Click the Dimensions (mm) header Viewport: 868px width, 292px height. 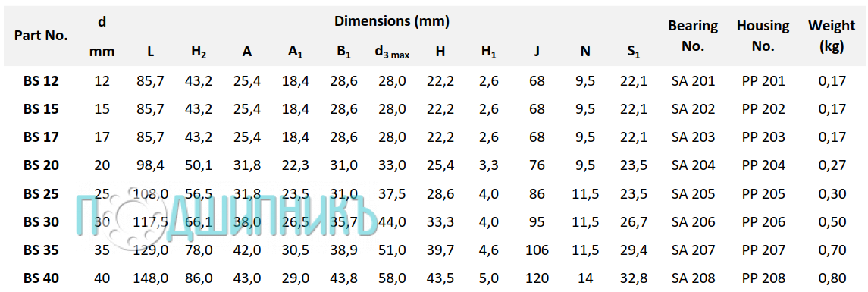pos(391,21)
